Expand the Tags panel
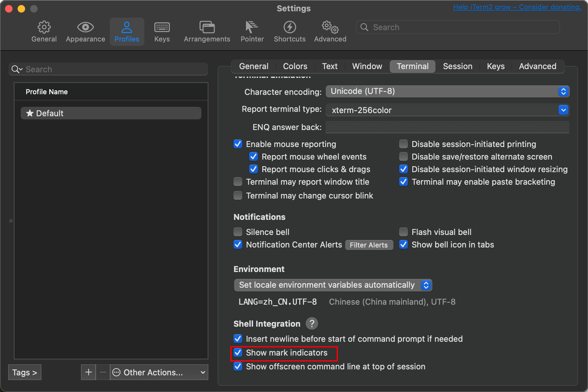 [x=25, y=372]
